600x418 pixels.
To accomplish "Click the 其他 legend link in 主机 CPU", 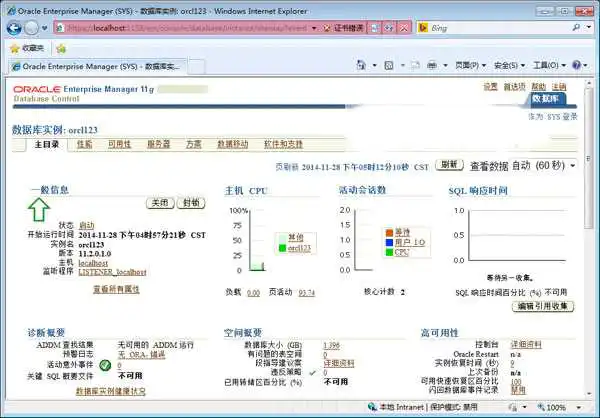I will tap(295, 237).
